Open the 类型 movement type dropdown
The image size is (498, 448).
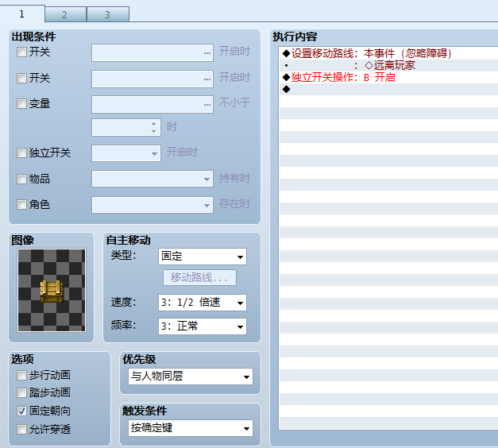coord(203,257)
